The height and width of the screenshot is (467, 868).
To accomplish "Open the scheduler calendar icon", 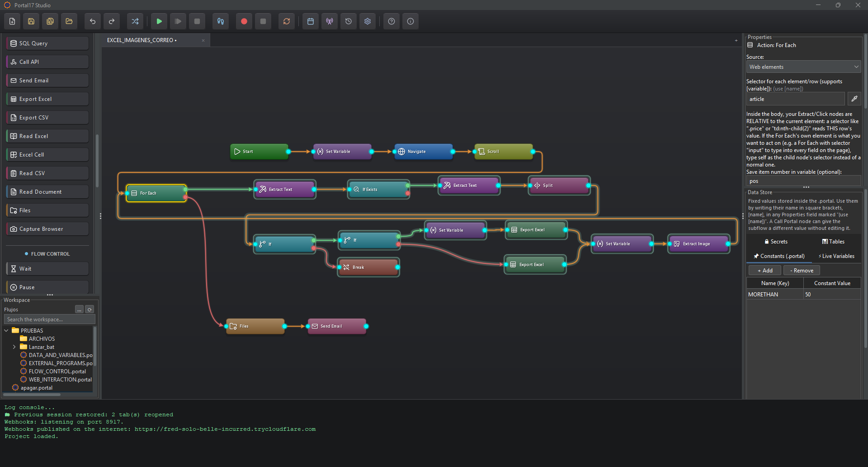I will 311,21.
